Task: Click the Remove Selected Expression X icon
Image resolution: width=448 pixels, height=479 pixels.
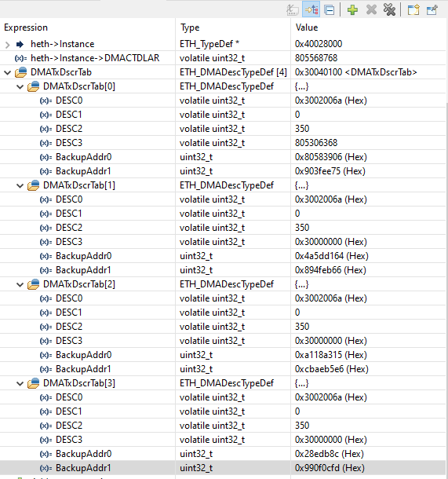Action: 371,9
